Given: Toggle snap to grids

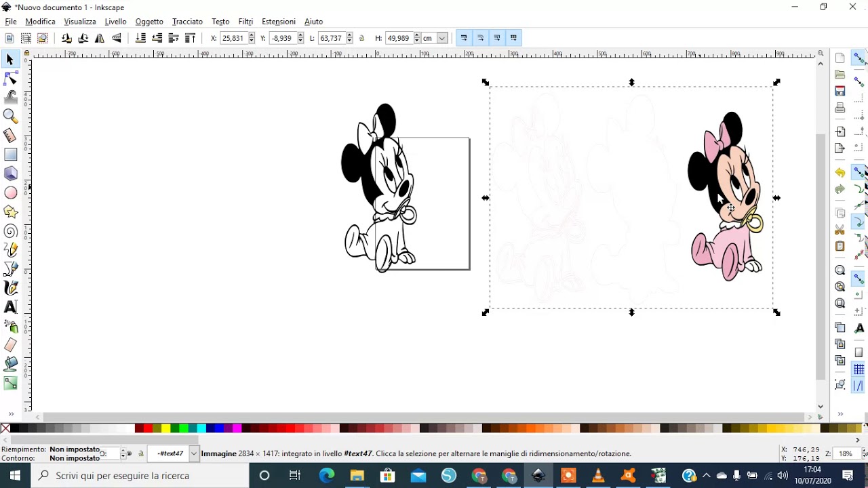Looking at the screenshot, I should click(859, 369).
